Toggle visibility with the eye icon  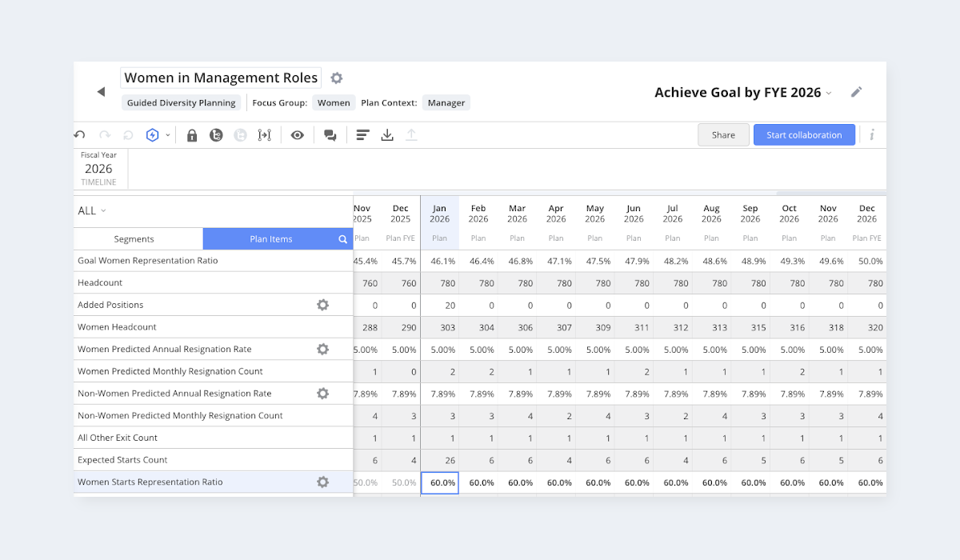point(298,135)
